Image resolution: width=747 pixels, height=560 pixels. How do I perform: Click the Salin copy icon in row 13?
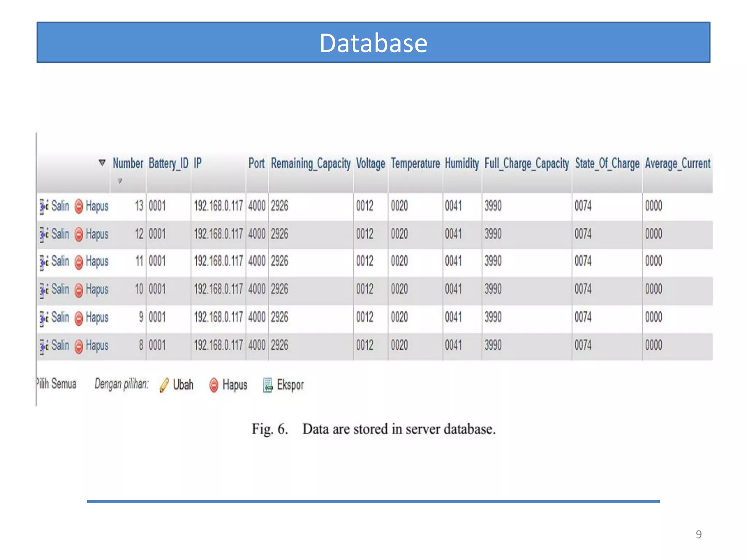pyautogui.click(x=44, y=207)
